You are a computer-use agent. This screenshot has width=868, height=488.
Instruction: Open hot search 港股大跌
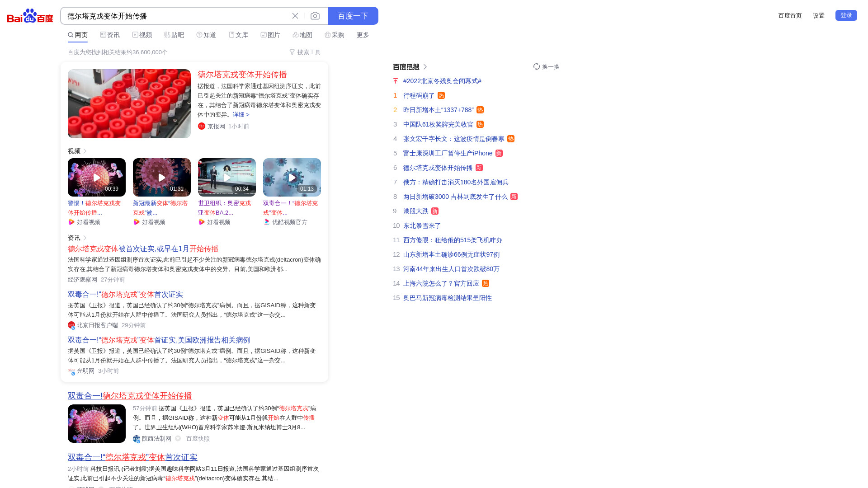click(x=415, y=211)
